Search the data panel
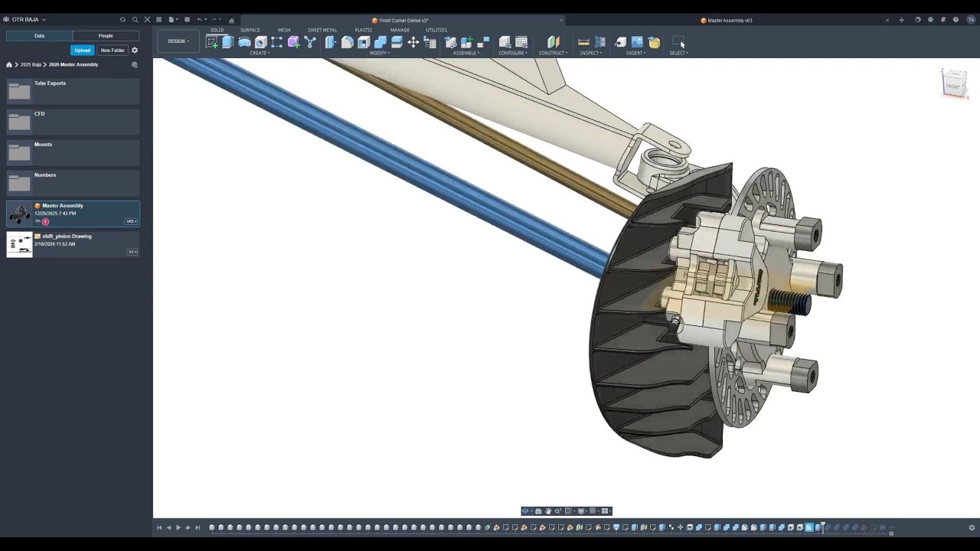This screenshot has width=980, height=551. click(x=136, y=20)
